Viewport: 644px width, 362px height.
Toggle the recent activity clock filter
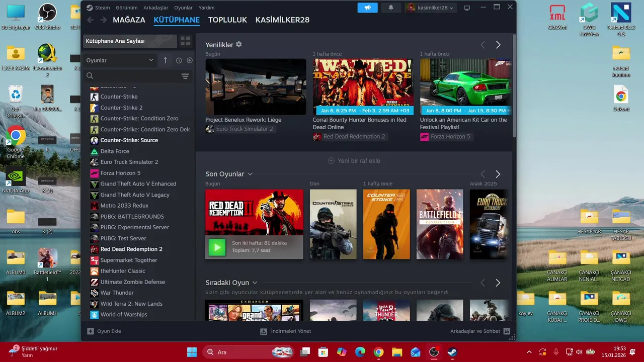pyautogui.click(x=179, y=60)
